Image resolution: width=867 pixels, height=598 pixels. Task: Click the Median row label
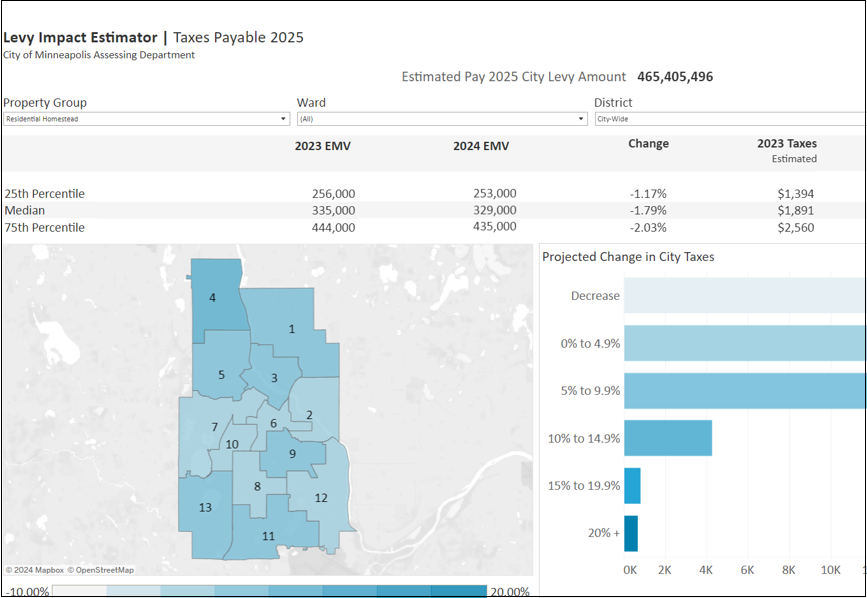pyautogui.click(x=25, y=211)
